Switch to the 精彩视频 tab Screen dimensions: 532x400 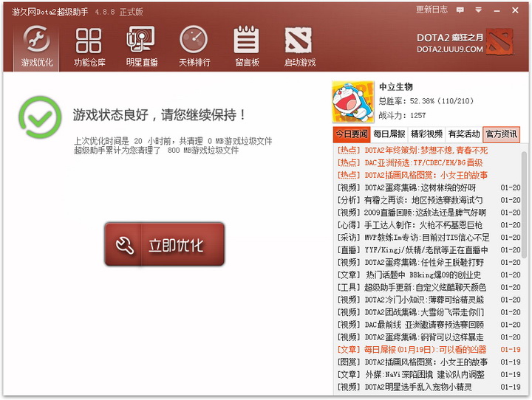(426, 134)
